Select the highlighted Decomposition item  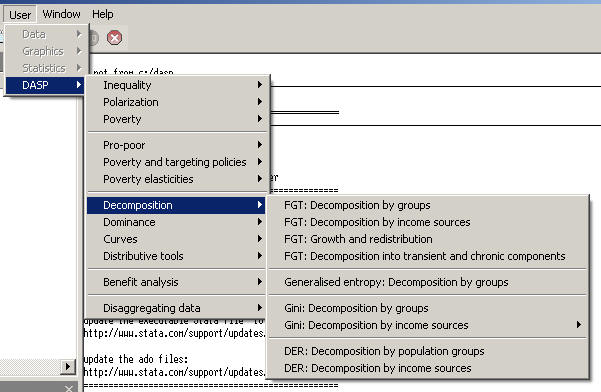[176, 205]
